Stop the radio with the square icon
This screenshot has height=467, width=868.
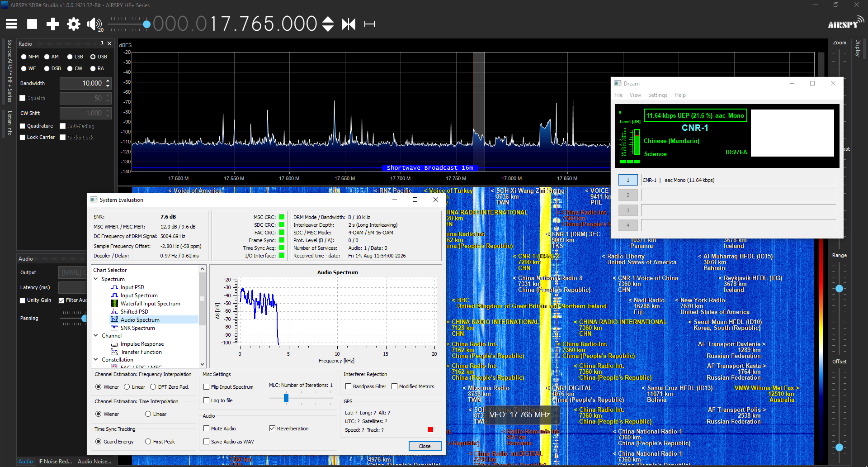pyautogui.click(x=32, y=24)
